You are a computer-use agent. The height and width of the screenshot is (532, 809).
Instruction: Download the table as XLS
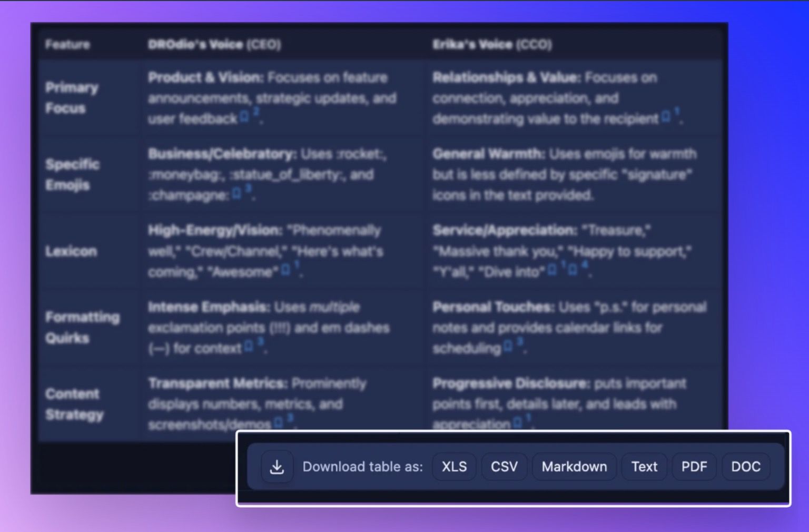(454, 467)
